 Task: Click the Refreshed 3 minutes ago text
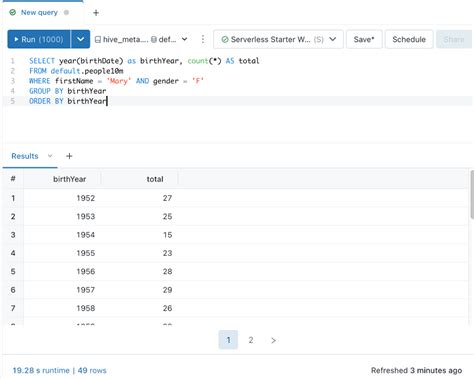tap(416, 370)
